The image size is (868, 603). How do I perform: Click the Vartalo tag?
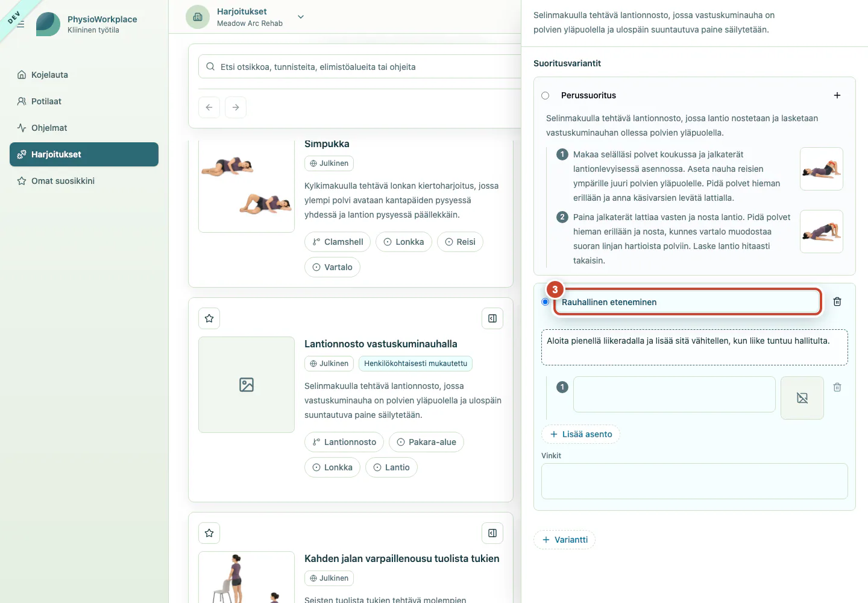tap(332, 267)
